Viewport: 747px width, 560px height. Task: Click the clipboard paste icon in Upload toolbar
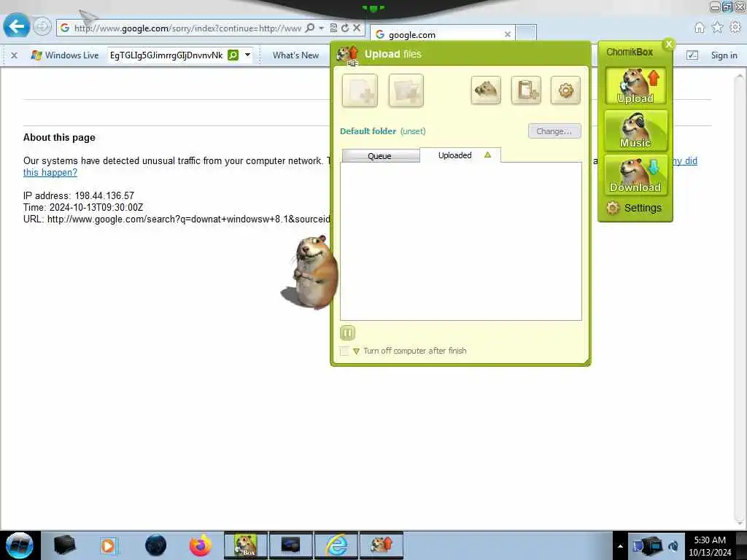pyautogui.click(x=527, y=90)
